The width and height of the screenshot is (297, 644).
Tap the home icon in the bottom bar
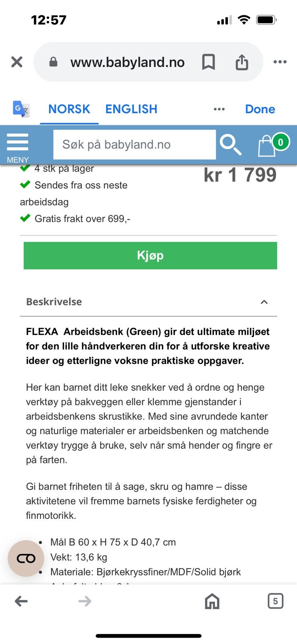click(212, 601)
